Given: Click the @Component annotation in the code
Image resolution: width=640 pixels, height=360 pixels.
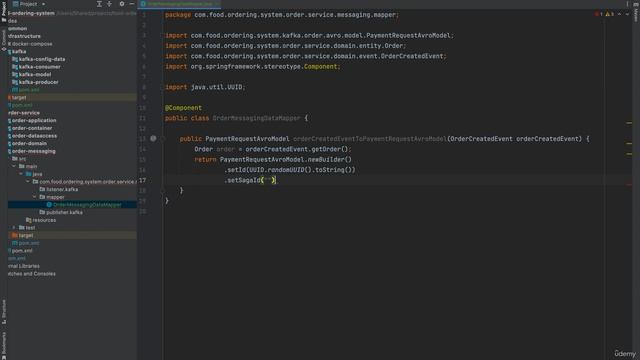Looking at the screenshot, I should tap(183, 108).
